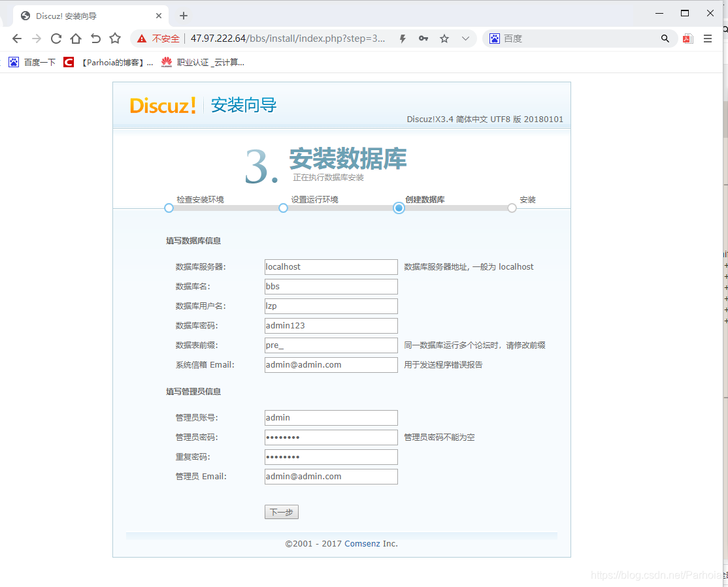
Task: Open the browser home page icon
Action: 76,39
